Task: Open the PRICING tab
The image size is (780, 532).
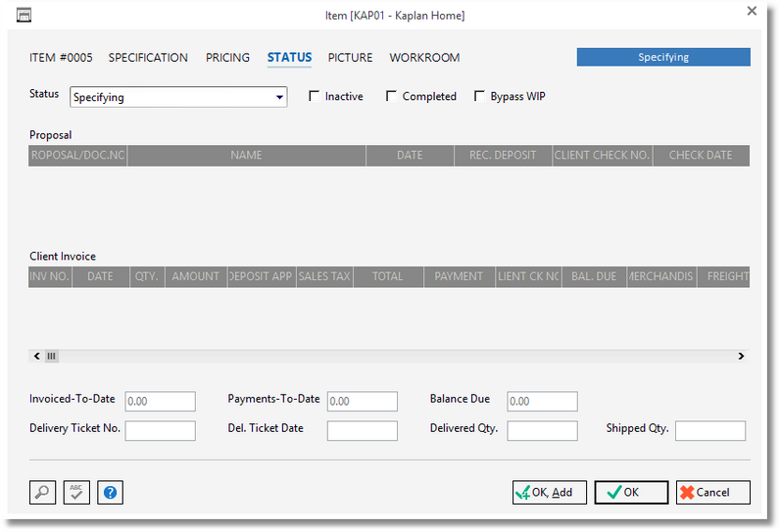Action: click(x=228, y=58)
